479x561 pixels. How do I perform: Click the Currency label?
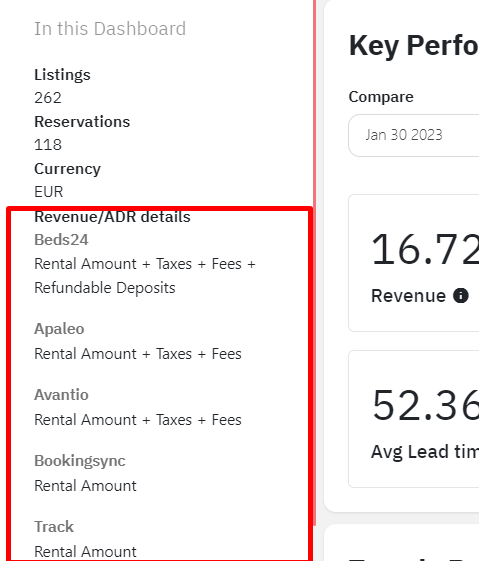click(67, 169)
